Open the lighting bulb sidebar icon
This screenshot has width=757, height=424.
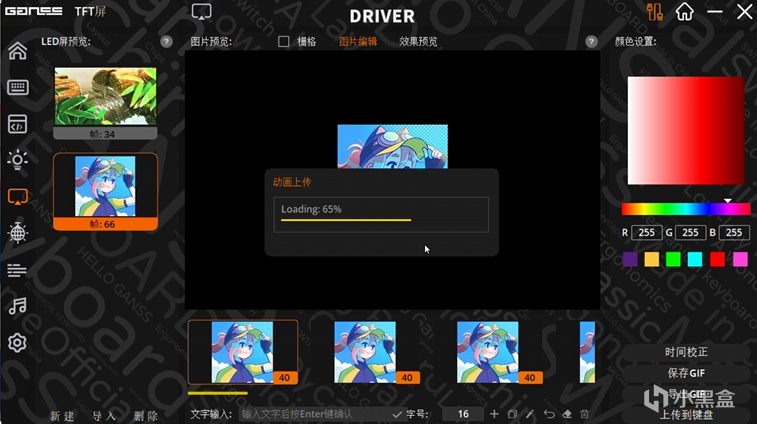click(17, 160)
